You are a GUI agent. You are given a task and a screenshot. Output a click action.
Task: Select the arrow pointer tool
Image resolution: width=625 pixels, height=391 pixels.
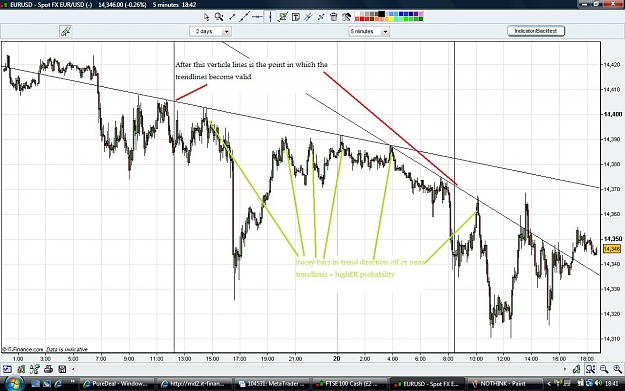[206, 17]
